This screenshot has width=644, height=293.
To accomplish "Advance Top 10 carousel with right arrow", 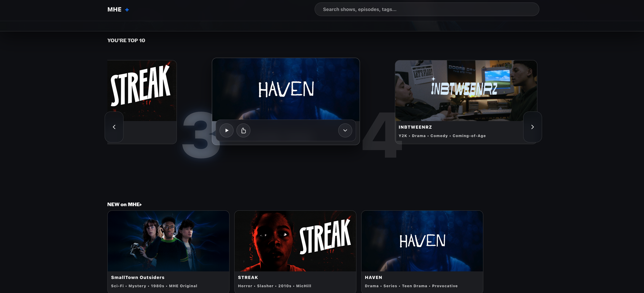I will (532, 127).
